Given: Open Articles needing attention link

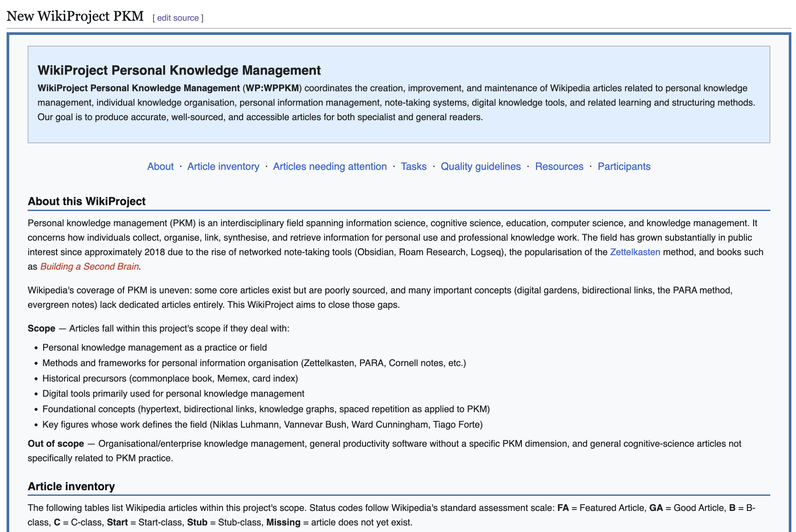Looking at the screenshot, I should click(x=330, y=166).
